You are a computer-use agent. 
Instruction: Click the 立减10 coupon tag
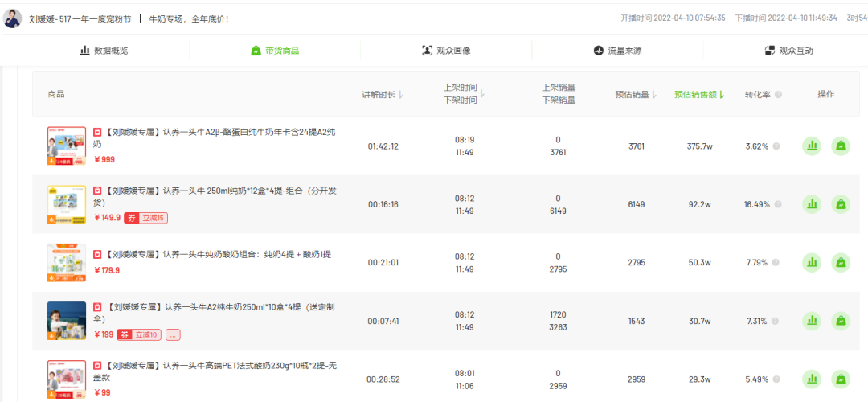139,335
